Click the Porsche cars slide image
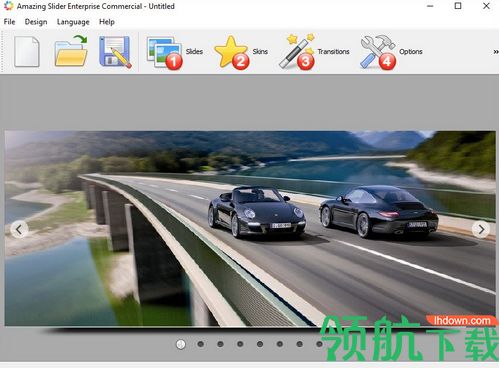This screenshot has width=499, height=368. pyautogui.click(x=250, y=228)
